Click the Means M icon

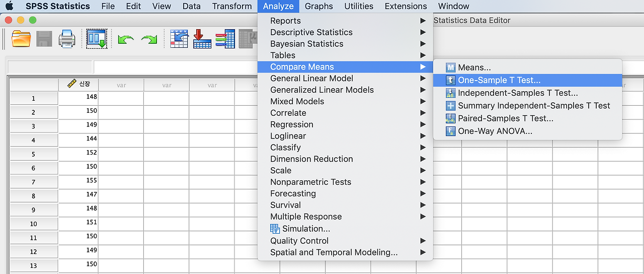[450, 67]
